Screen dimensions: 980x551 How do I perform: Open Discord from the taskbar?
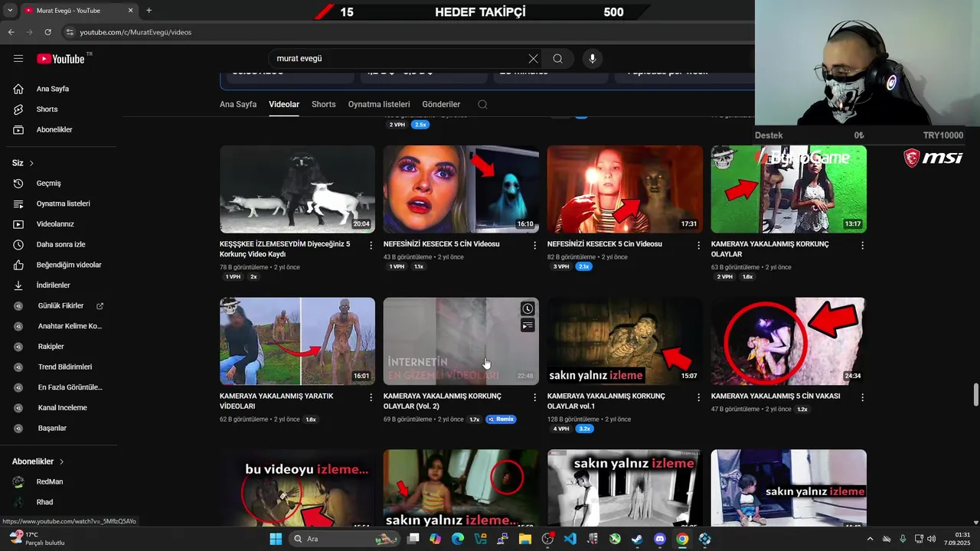tap(660, 539)
